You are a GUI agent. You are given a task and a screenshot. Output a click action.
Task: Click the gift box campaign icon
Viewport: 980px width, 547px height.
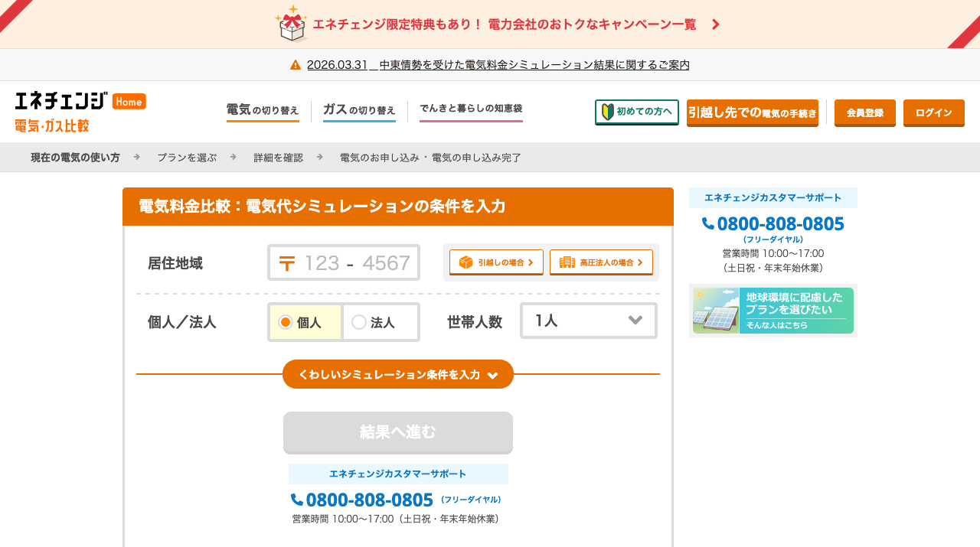[292, 24]
